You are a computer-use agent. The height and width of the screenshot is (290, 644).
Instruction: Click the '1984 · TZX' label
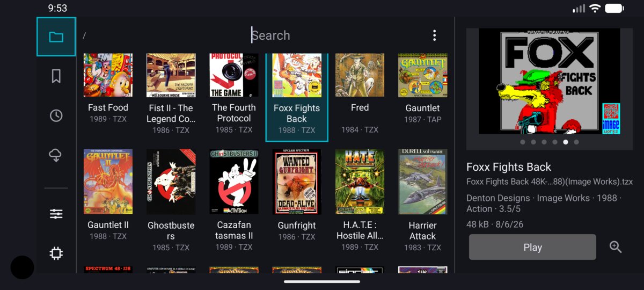tap(360, 129)
